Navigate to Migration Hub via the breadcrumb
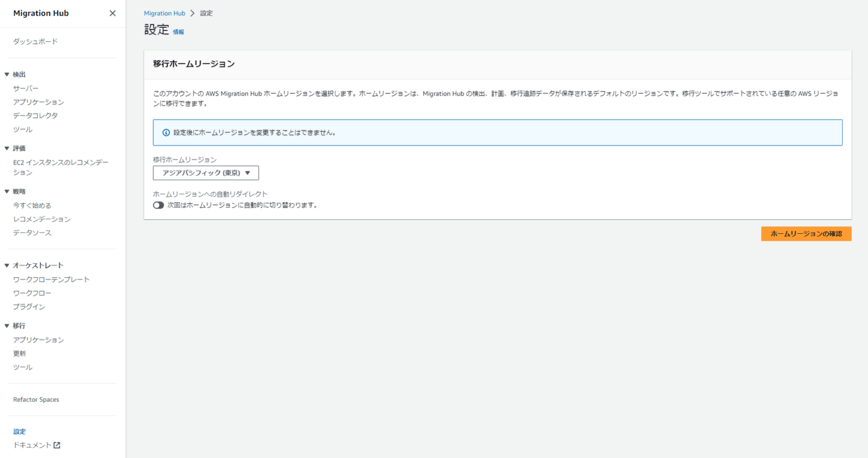This screenshot has width=868, height=458. [164, 12]
